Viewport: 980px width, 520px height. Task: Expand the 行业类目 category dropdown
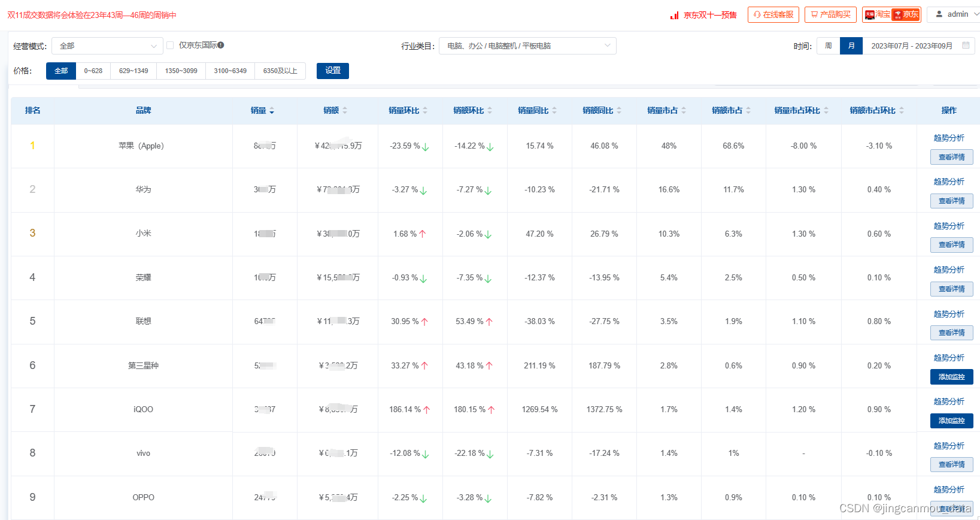click(x=527, y=46)
